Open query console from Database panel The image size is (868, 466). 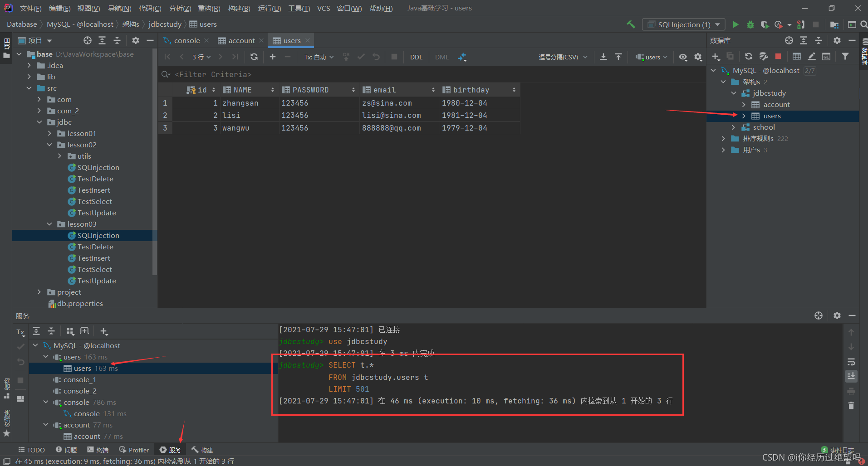tap(826, 56)
